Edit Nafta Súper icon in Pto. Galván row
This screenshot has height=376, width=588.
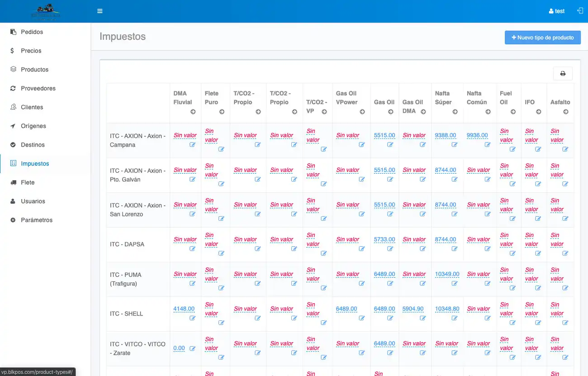tap(455, 180)
